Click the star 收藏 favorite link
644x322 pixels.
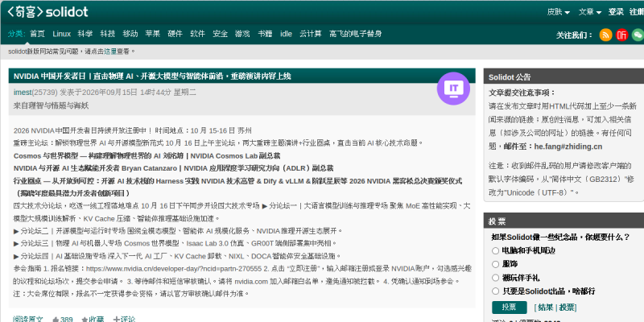coord(93,319)
